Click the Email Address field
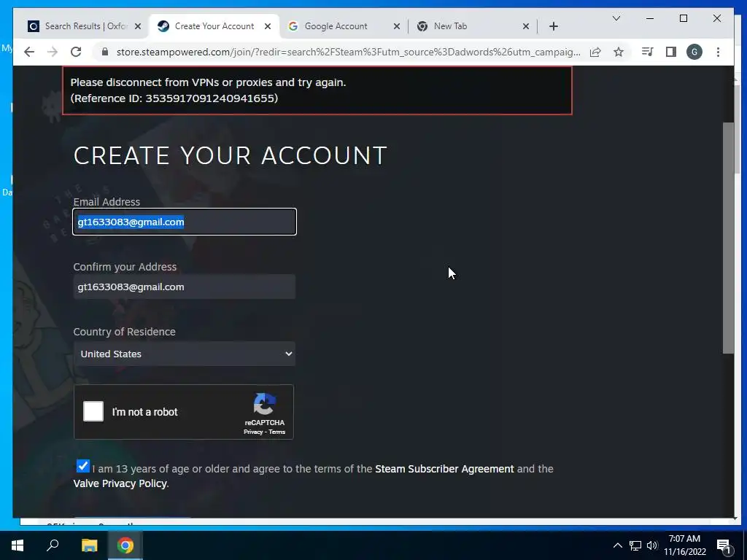 coord(185,222)
